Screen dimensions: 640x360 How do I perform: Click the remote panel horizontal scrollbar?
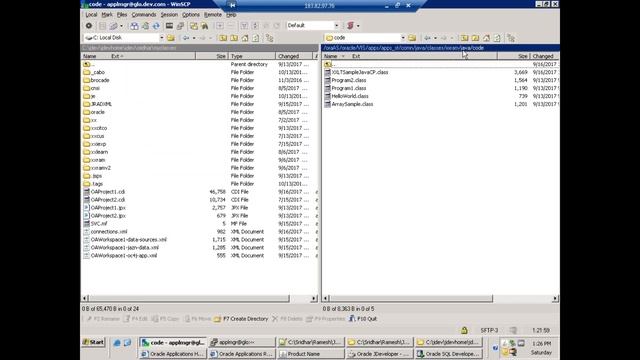click(x=411, y=299)
